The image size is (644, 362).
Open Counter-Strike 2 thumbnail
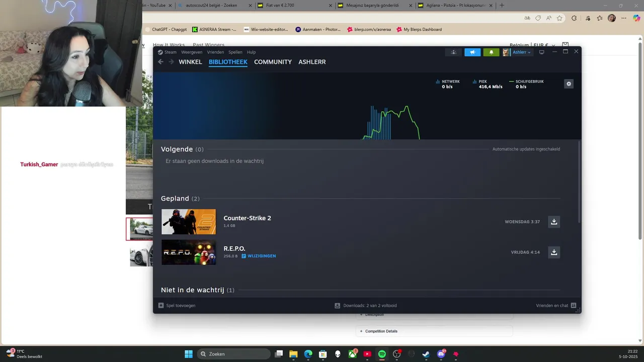pos(189,222)
